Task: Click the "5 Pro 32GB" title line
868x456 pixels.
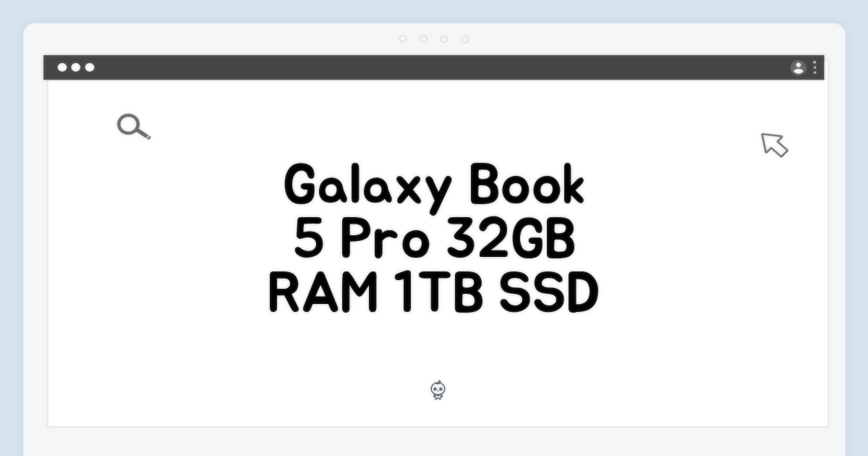Action: [x=434, y=241]
